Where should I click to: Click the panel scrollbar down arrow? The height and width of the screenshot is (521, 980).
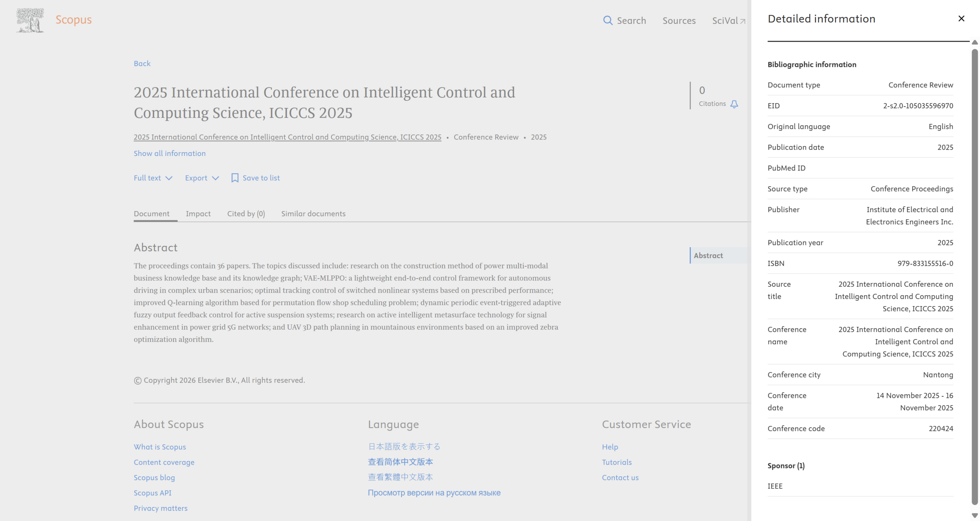[975, 516]
